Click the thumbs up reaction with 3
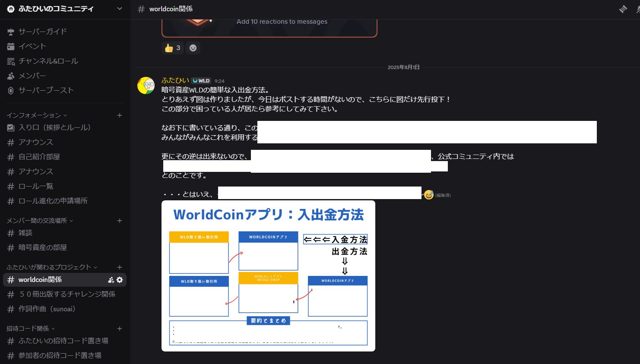The height and width of the screenshot is (364, 640). pyautogui.click(x=173, y=48)
